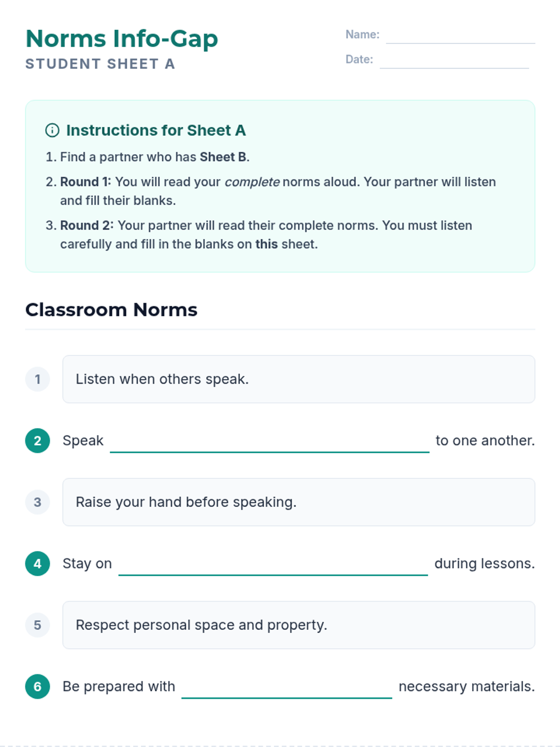560x747 pixels.
Task: Click the Norms Info-Gap title
Action: pyautogui.click(x=122, y=39)
